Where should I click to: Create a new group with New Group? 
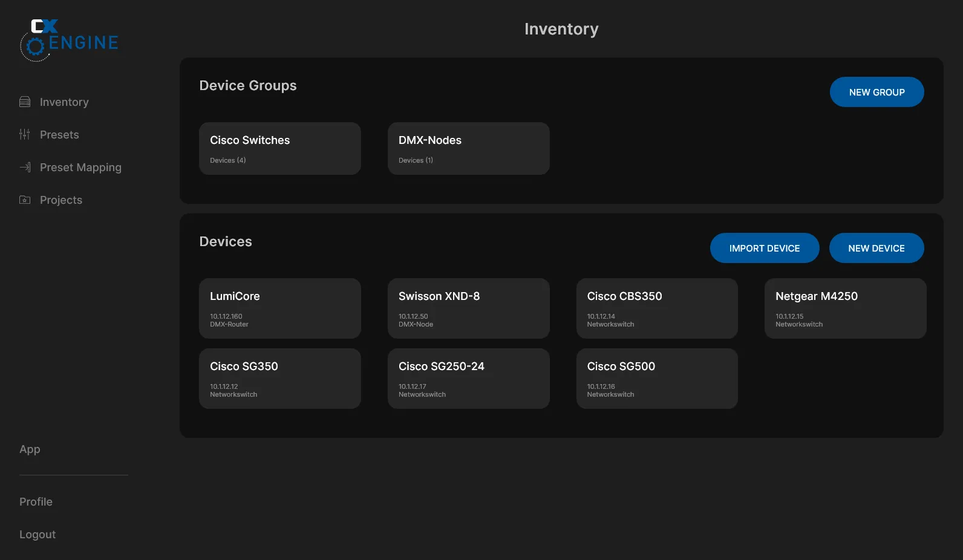tap(876, 92)
